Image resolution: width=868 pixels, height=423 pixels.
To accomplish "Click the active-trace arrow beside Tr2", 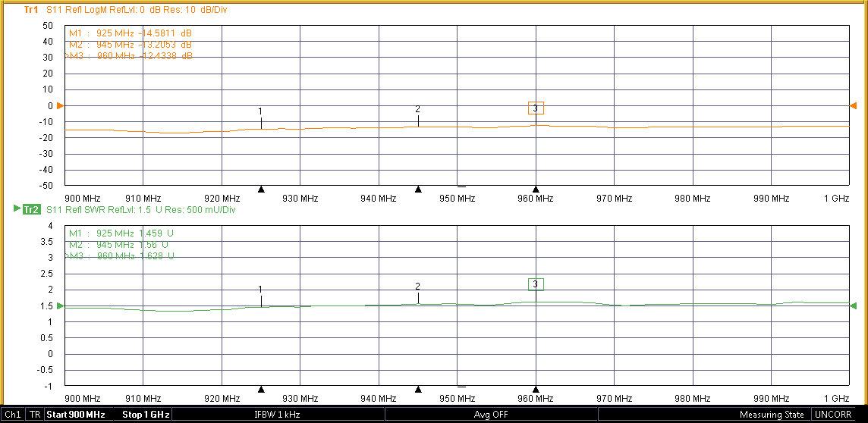I will click(x=17, y=208).
